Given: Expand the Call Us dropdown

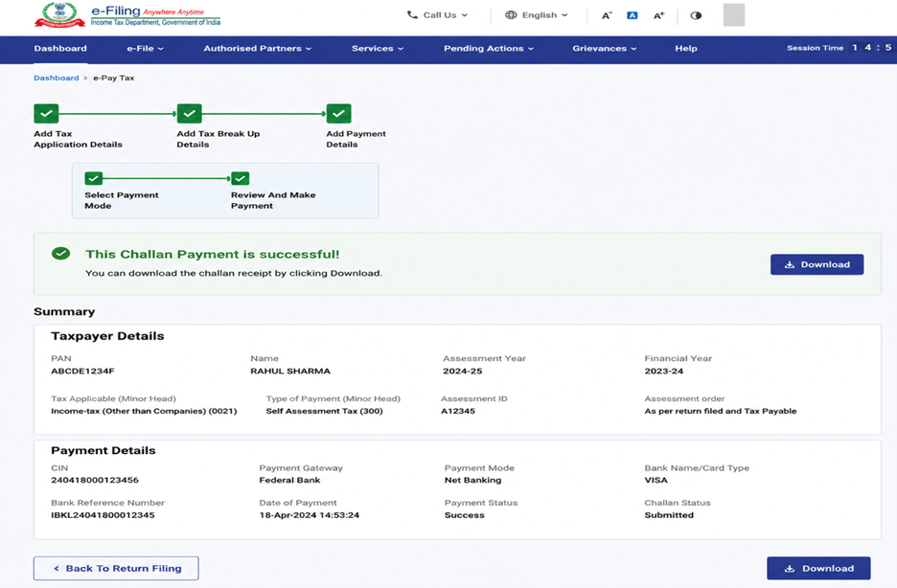Looking at the screenshot, I should (x=437, y=15).
